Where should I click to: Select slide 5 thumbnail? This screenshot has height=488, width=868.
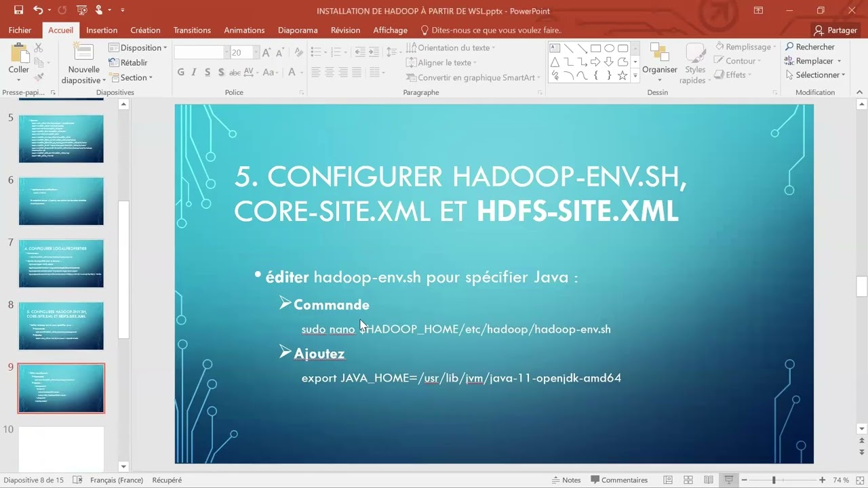coord(61,139)
